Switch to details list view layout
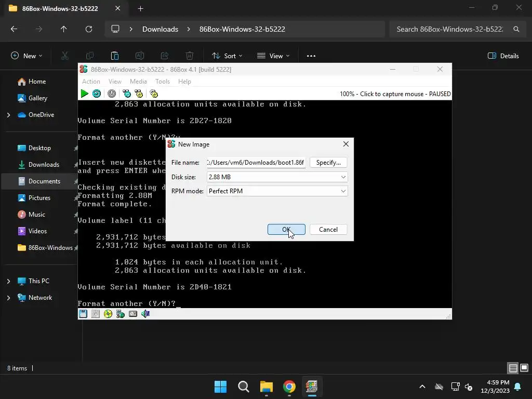This screenshot has height=399, width=532. point(513,368)
